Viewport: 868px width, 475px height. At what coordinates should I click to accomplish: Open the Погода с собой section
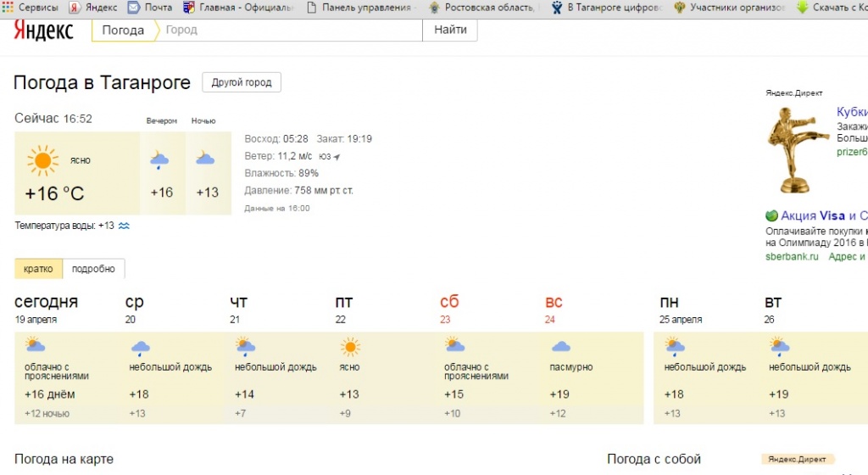point(654,459)
